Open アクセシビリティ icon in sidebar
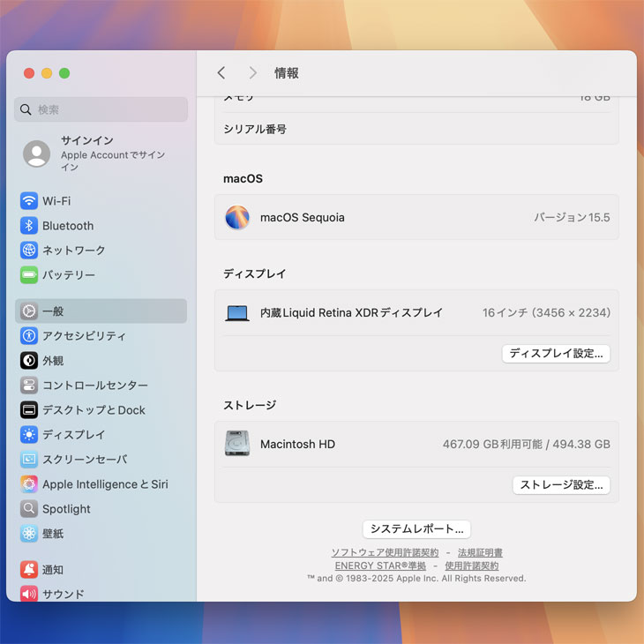The height and width of the screenshot is (644, 644). pyautogui.click(x=29, y=335)
